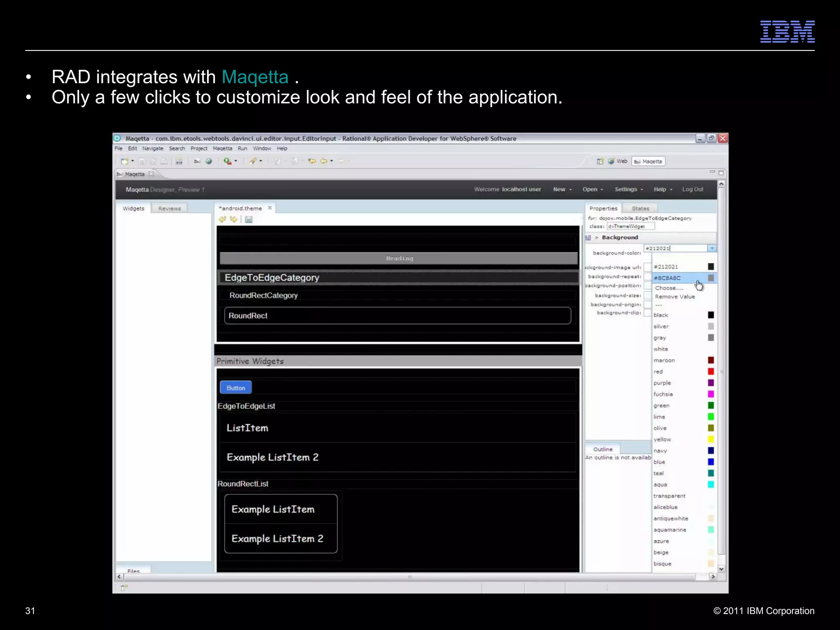Expand the Open menu in Maqetta header
840x630 pixels.
click(593, 189)
